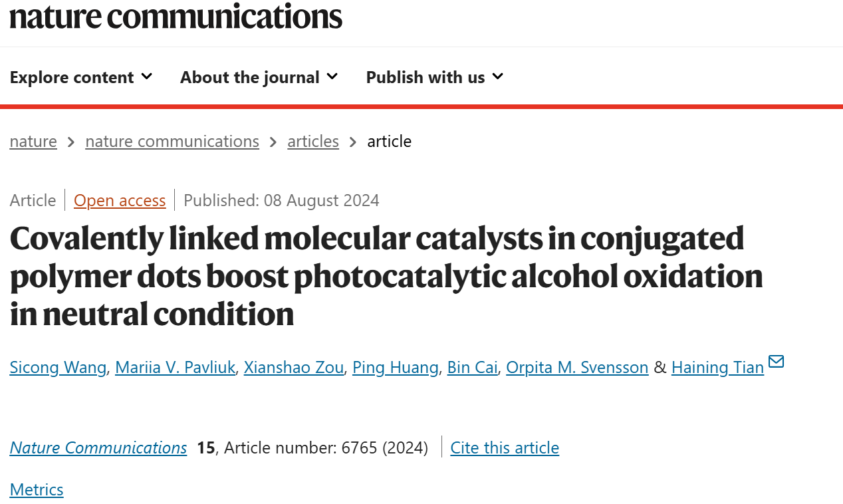Go to the nature breadcrumb link
The height and width of the screenshot is (504, 843).
coord(33,142)
